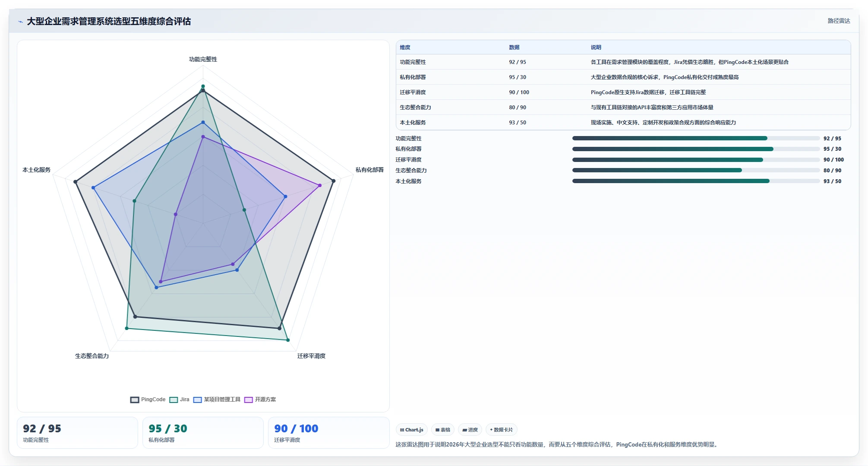Click PingCode data point on 私有化部署 axis
Screen dimensions: 868x466
click(x=333, y=181)
